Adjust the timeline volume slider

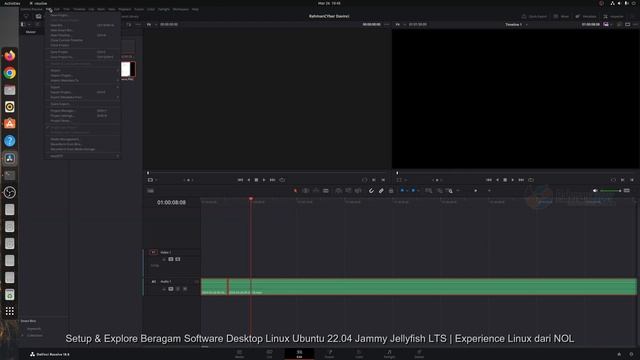coord(611,191)
